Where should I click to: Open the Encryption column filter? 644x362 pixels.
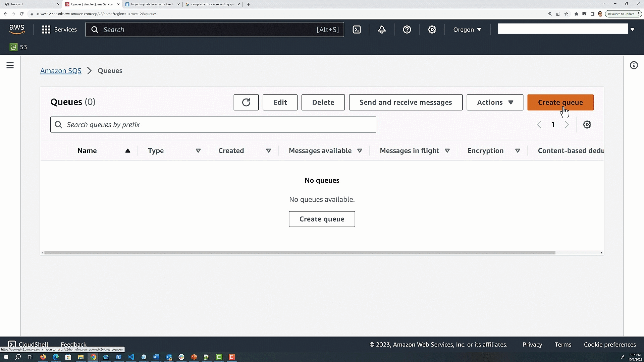(518, 150)
